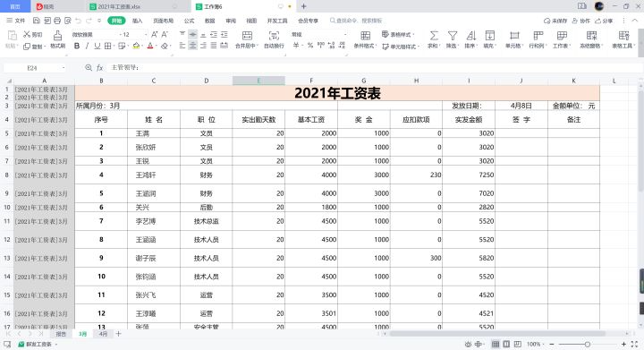Click the Cut (剪切) scissors icon
Viewport: 644px width, 350px height.
tap(27, 35)
